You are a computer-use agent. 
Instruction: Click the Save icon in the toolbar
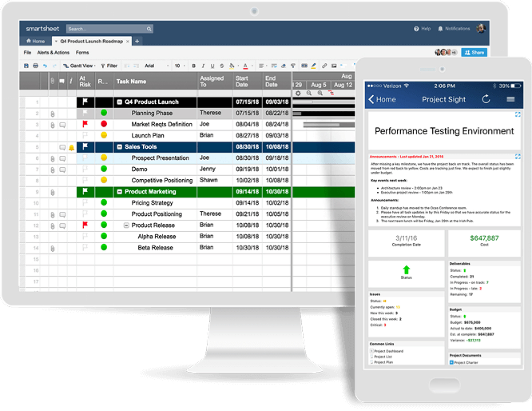26,66
